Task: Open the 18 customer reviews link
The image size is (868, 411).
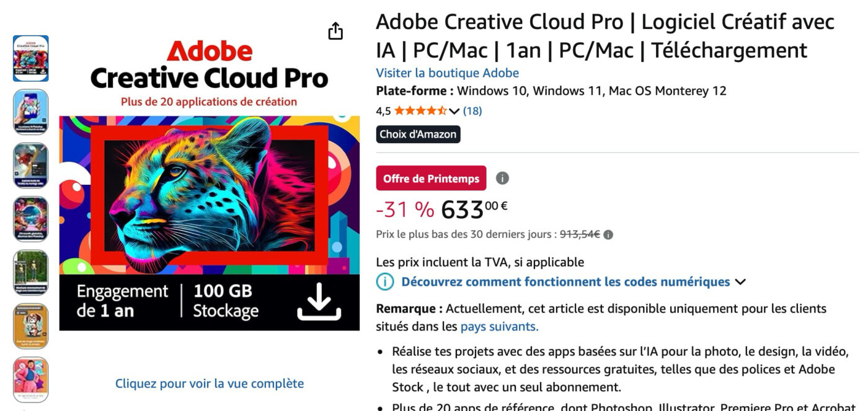Action: click(x=472, y=111)
